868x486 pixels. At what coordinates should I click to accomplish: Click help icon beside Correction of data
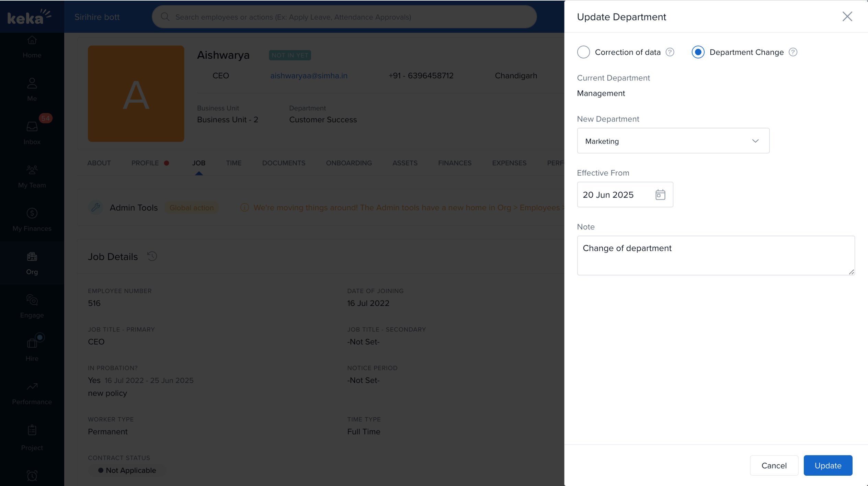click(670, 52)
